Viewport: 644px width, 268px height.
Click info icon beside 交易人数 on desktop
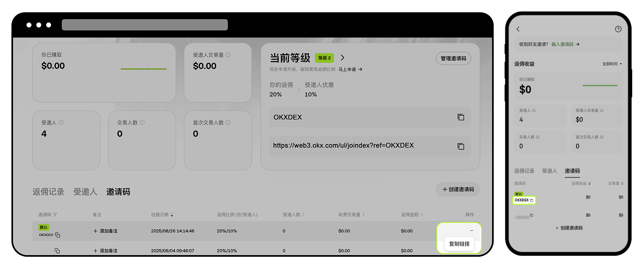coord(142,123)
